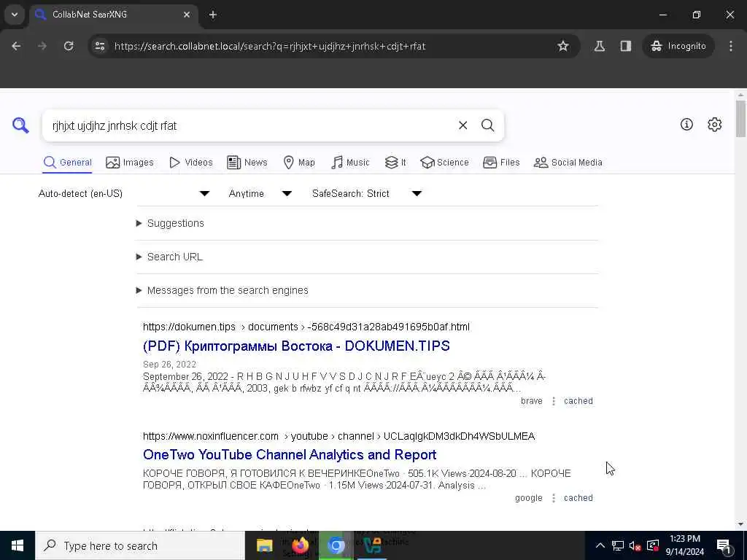Open more options for brave result
Viewport: 747px width, 560px height.
554,401
